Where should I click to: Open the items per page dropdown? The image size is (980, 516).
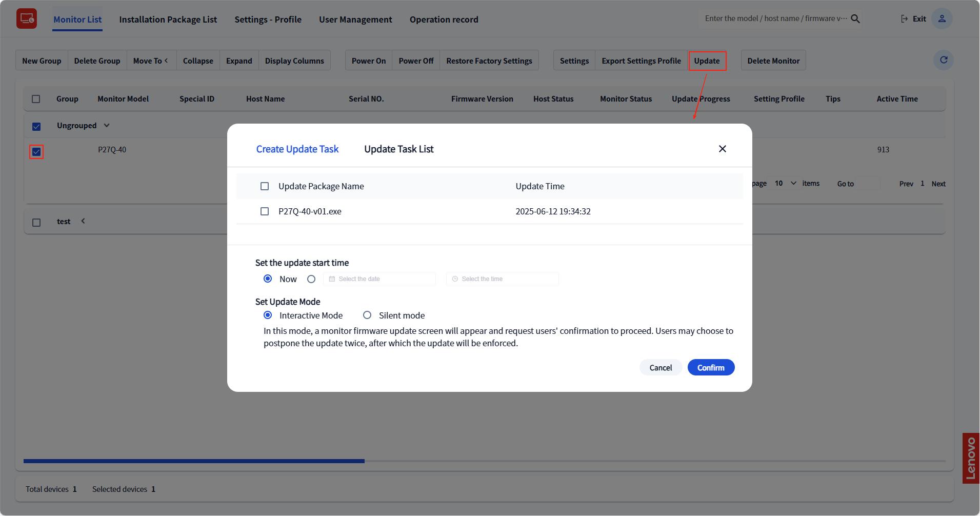tap(785, 184)
